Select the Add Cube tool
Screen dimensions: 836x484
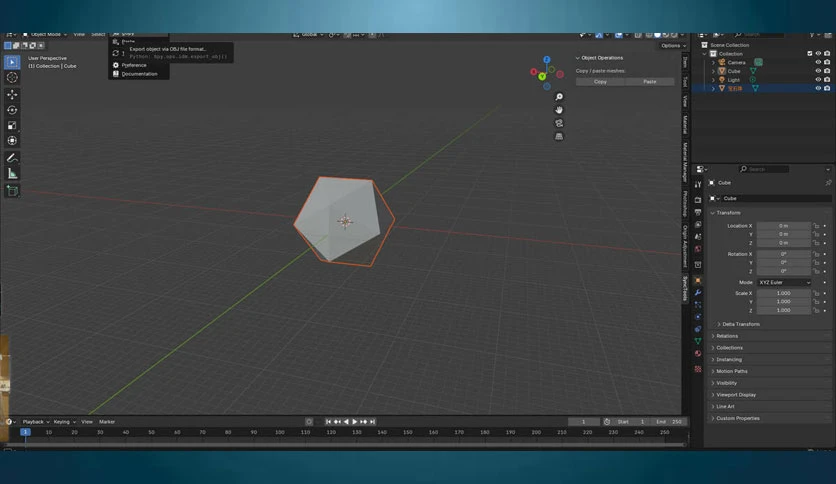coord(12,191)
